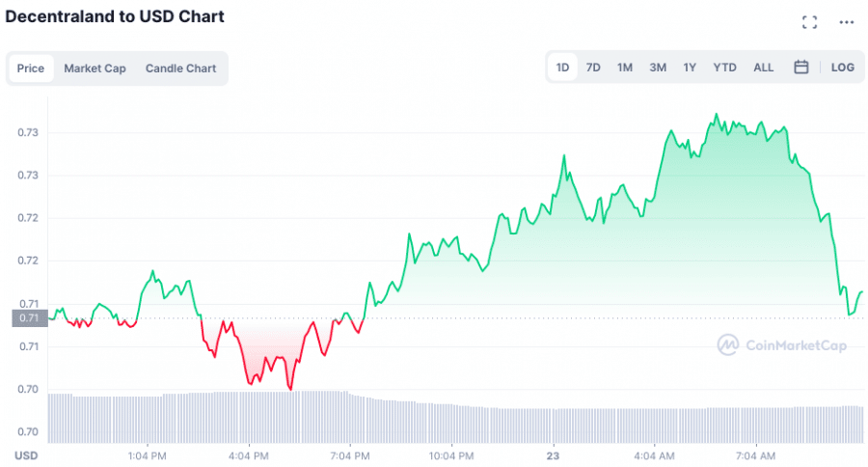The image size is (868, 467).
Task: Select the 3M time range
Action: [x=658, y=68]
